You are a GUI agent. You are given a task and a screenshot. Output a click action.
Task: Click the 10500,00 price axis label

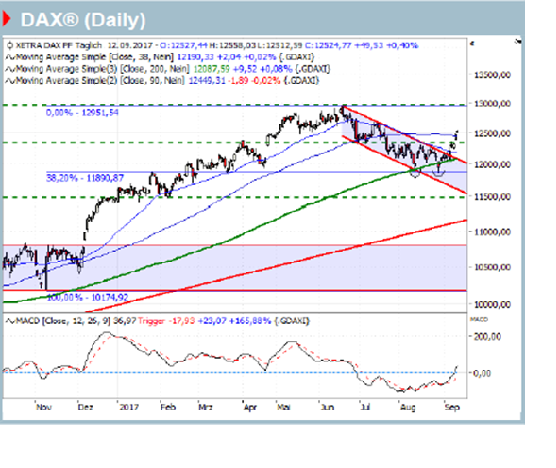coord(493,267)
